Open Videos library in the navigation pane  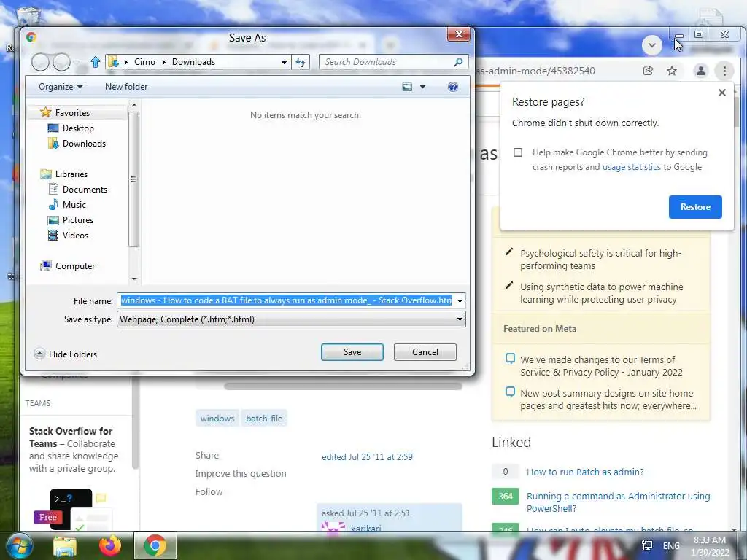(x=75, y=236)
